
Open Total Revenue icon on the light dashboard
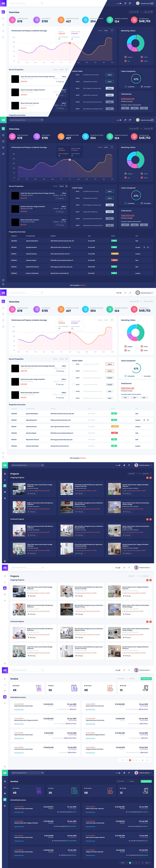[x=134, y=309]
